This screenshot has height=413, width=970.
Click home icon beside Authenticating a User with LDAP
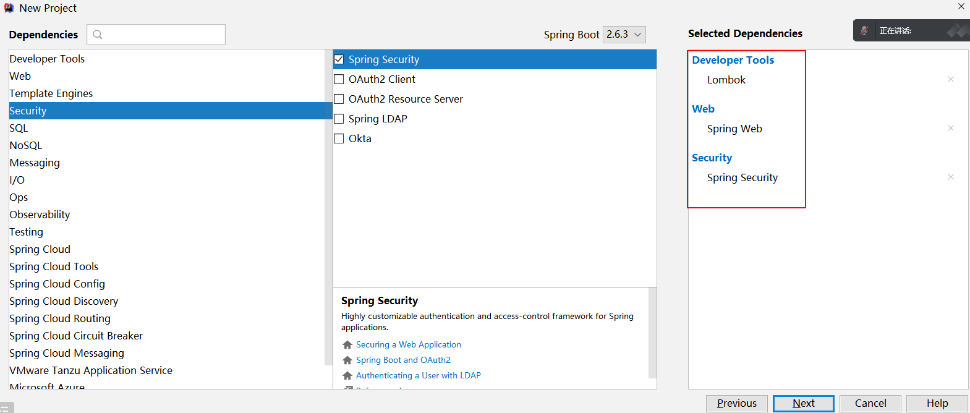[x=347, y=376]
